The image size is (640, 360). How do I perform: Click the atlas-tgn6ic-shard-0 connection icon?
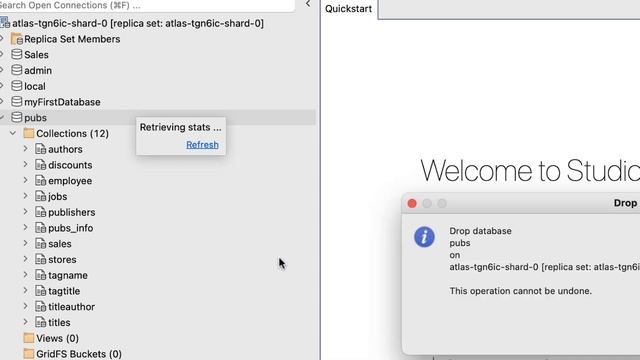coord(5,23)
